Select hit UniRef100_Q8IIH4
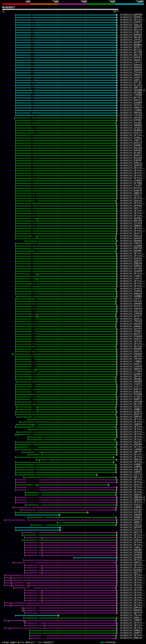The image size is (146, 644). [131, 347]
